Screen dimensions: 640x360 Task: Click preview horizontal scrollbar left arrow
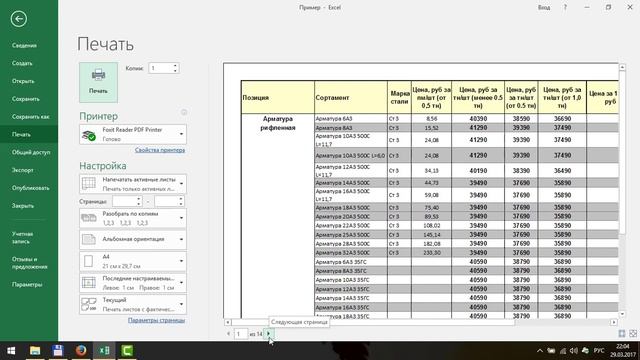pos(228,322)
